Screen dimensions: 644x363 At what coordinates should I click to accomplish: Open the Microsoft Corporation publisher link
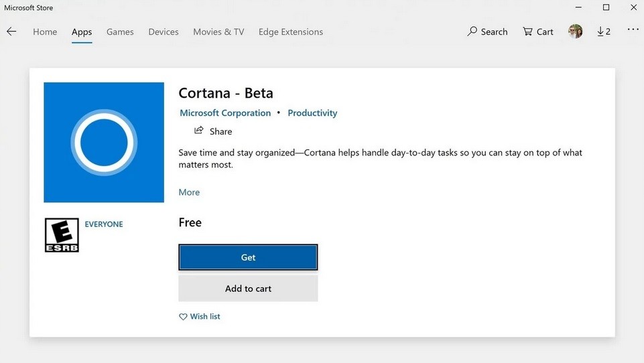coord(225,113)
